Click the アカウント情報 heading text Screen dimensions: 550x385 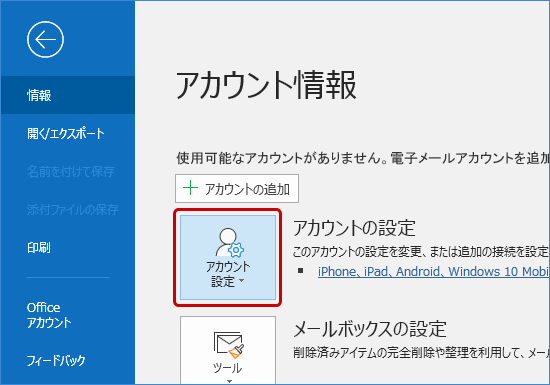click(267, 85)
